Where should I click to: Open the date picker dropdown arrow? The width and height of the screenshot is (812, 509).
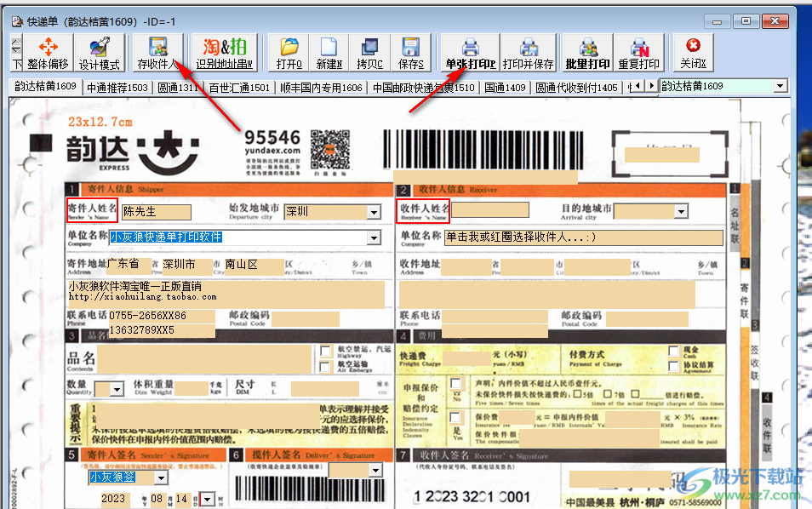(x=207, y=499)
